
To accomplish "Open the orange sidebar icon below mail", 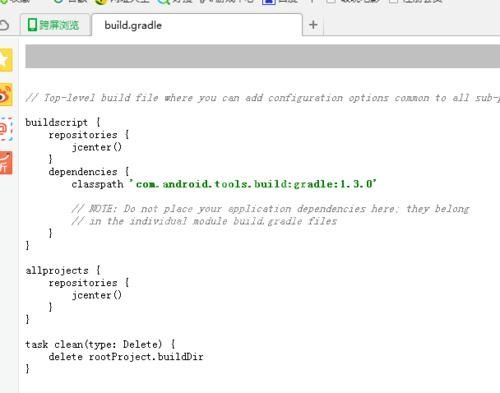I will 6,163.
